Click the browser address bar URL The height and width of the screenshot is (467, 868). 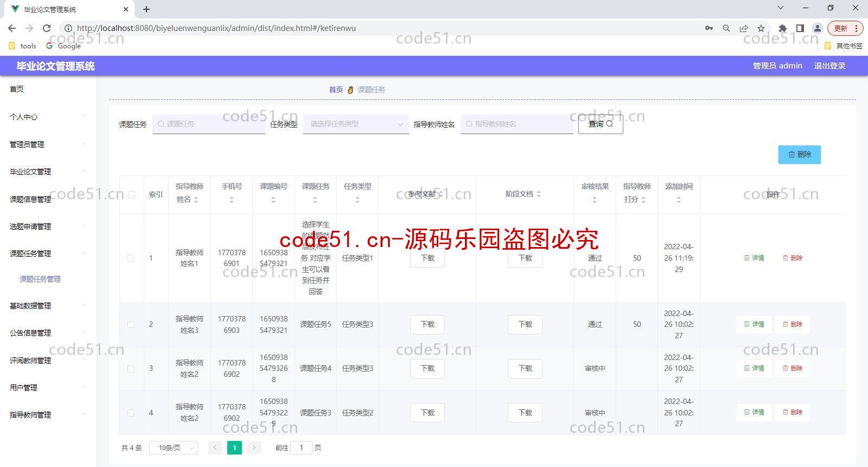click(x=216, y=28)
